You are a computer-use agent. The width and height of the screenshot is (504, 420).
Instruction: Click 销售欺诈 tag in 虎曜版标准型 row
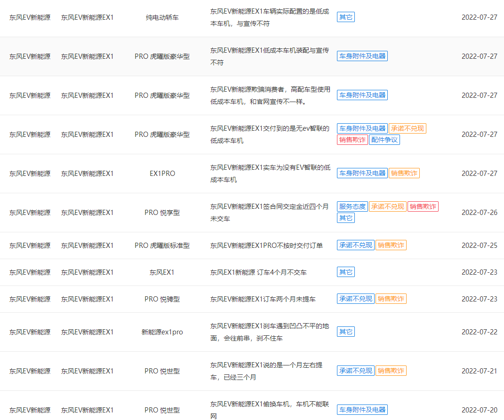391,245
